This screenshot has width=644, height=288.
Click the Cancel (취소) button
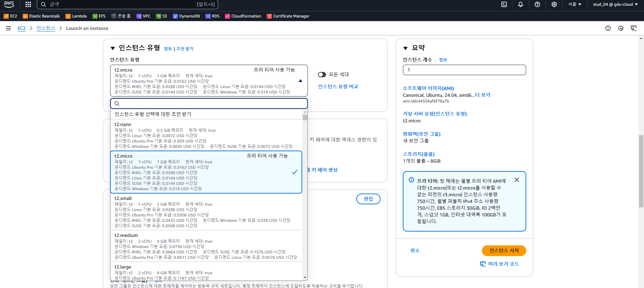pos(415,251)
